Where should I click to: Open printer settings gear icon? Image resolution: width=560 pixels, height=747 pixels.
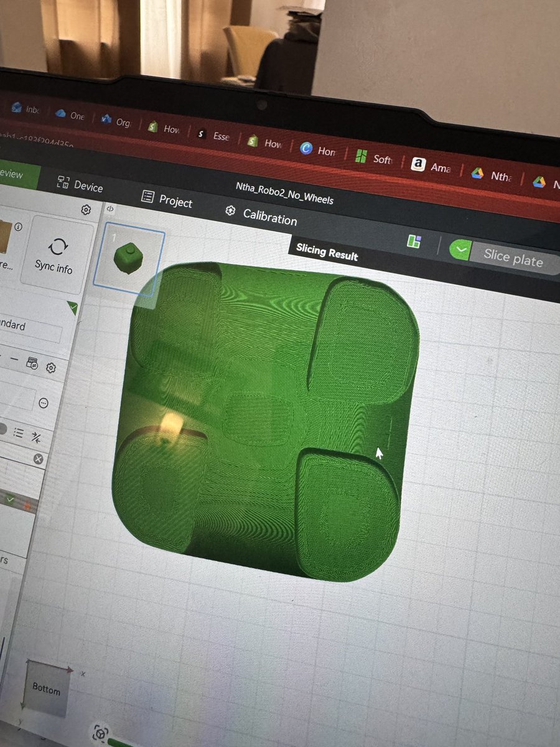[x=86, y=210]
